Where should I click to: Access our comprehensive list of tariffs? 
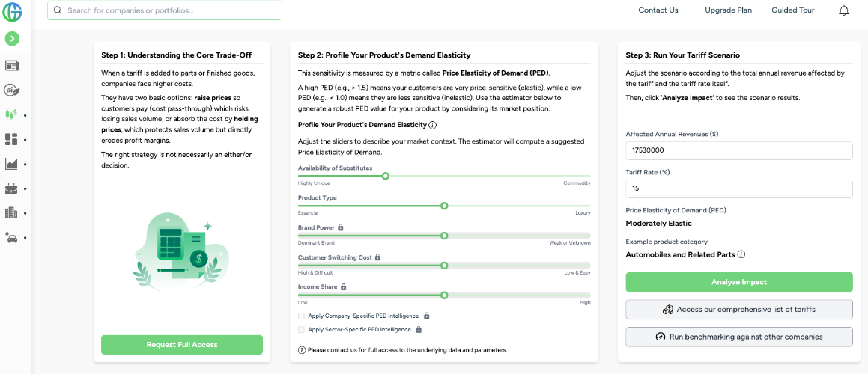[x=739, y=309]
